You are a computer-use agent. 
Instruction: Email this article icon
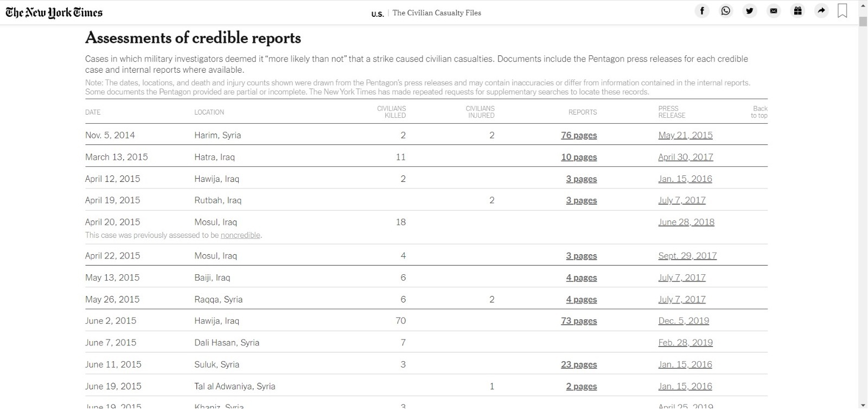[774, 11]
